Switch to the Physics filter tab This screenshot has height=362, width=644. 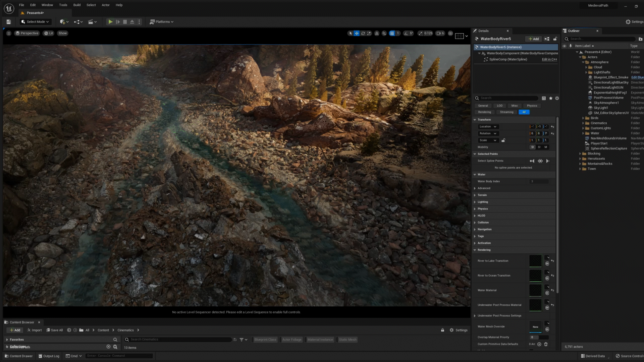[x=532, y=106]
